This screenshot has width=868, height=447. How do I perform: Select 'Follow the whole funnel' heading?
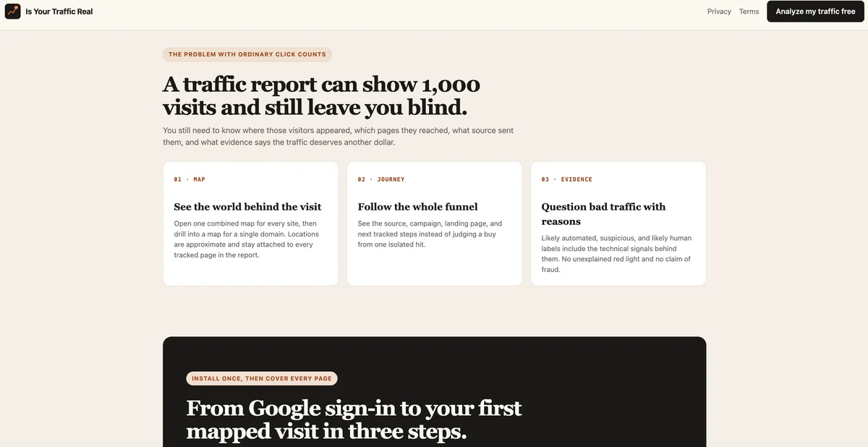click(x=417, y=207)
